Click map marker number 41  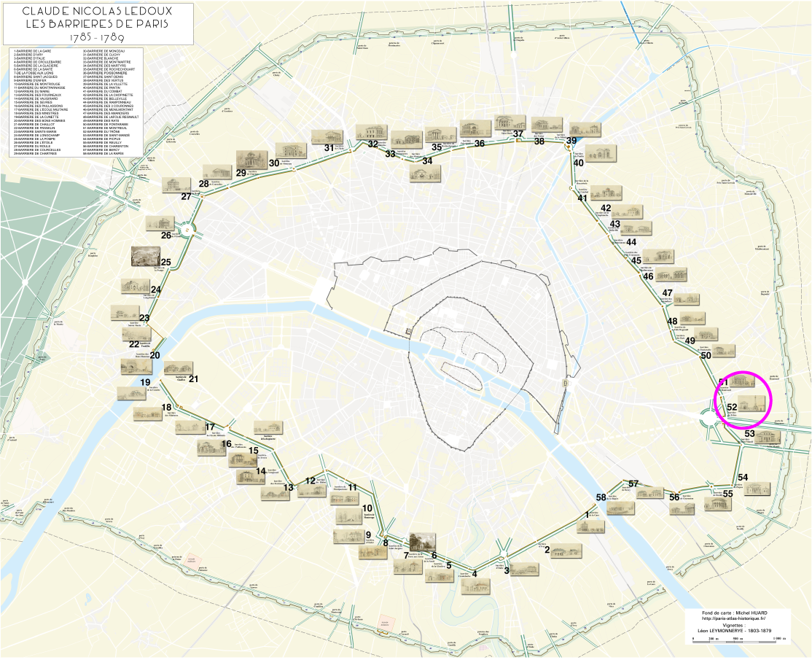click(x=582, y=198)
